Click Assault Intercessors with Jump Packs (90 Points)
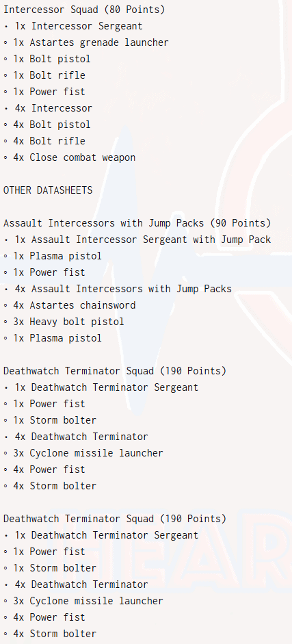 click(137, 223)
